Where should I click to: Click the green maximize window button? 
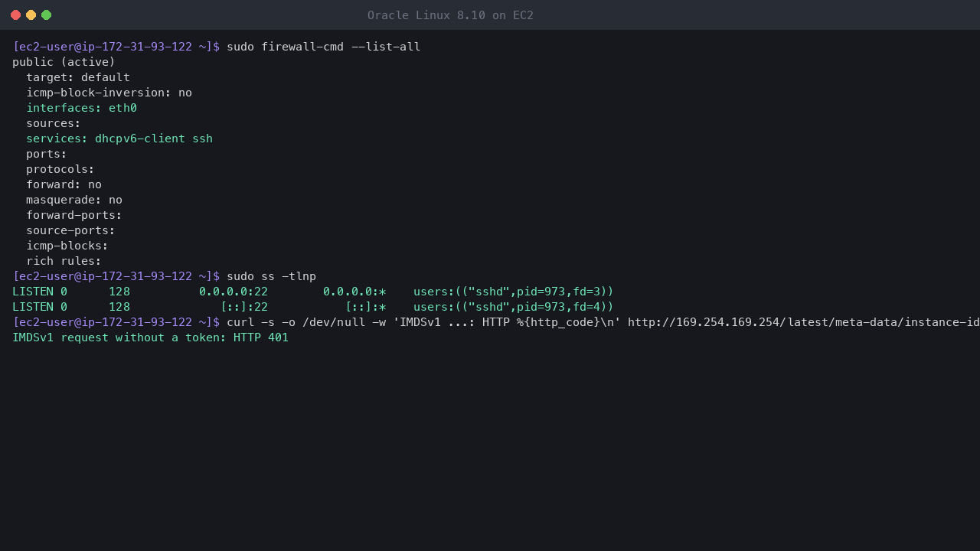(x=46, y=15)
